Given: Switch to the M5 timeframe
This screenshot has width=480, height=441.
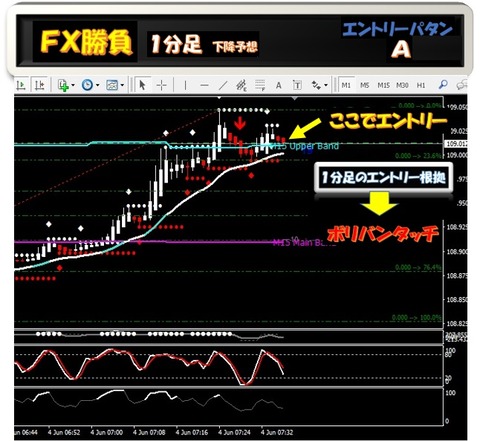Looking at the screenshot, I should [365, 85].
